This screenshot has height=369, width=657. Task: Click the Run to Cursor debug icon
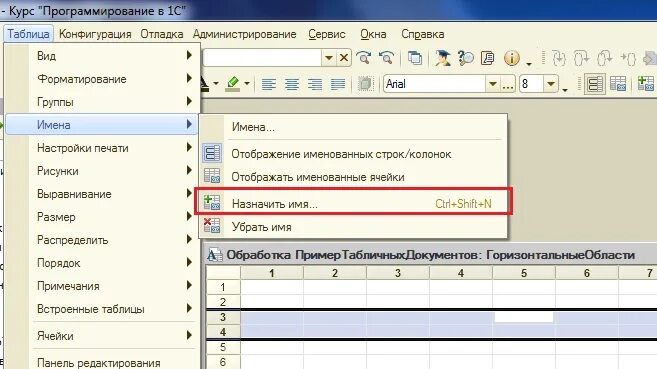(x=628, y=58)
